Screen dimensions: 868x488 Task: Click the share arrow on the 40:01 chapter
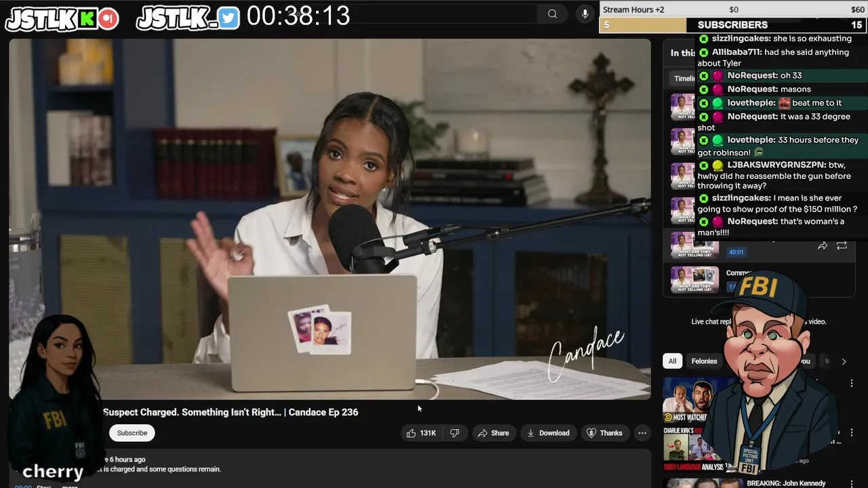click(822, 246)
